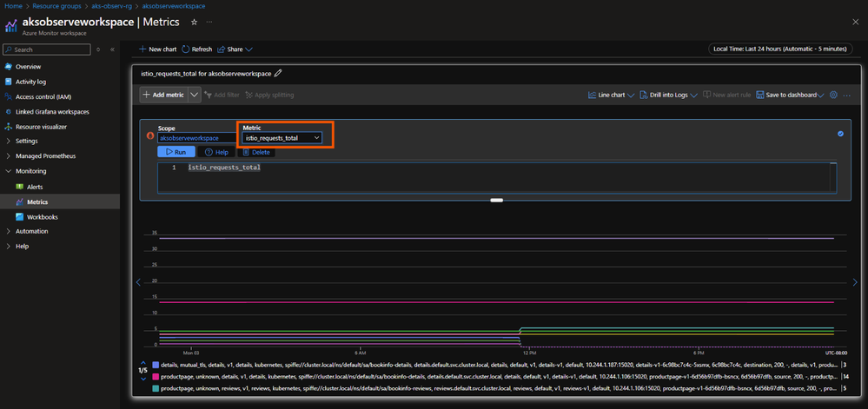The width and height of the screenshot is (868, 409).
Task: Click New alert rule
Action: coord(727,95)
